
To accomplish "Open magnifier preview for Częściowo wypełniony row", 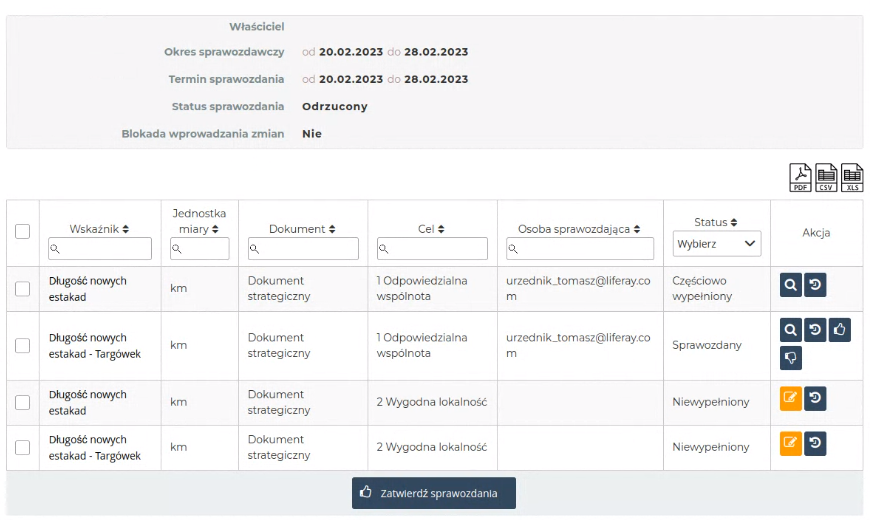I will point(790,285).
